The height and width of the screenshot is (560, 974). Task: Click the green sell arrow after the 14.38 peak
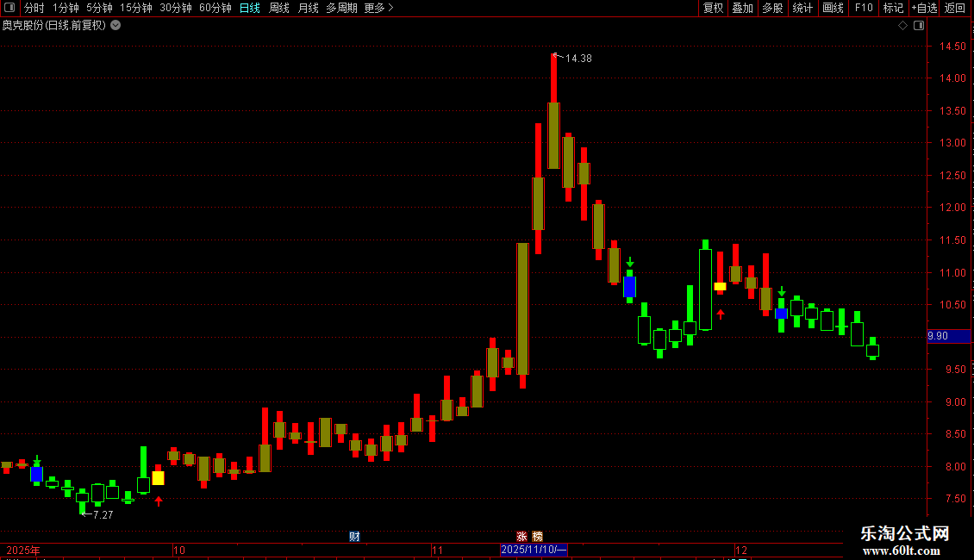(x=630, y=262)
